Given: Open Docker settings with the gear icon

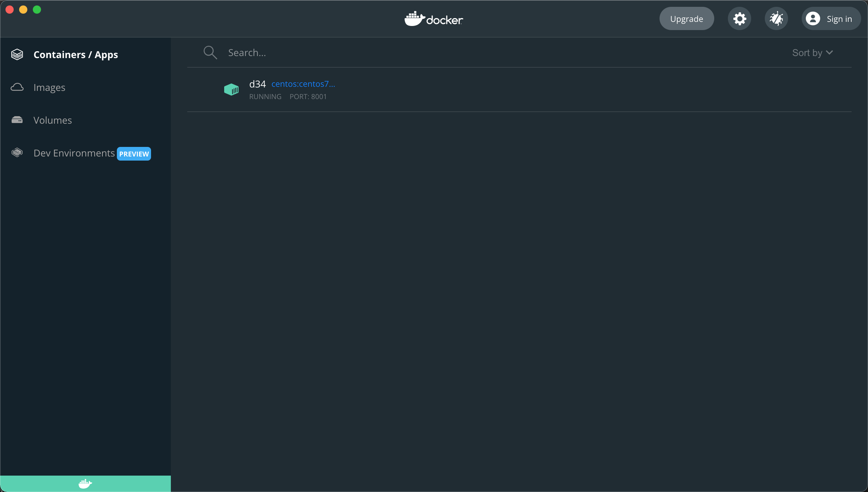Looking at the screenshot, I should tap(740, 18).
